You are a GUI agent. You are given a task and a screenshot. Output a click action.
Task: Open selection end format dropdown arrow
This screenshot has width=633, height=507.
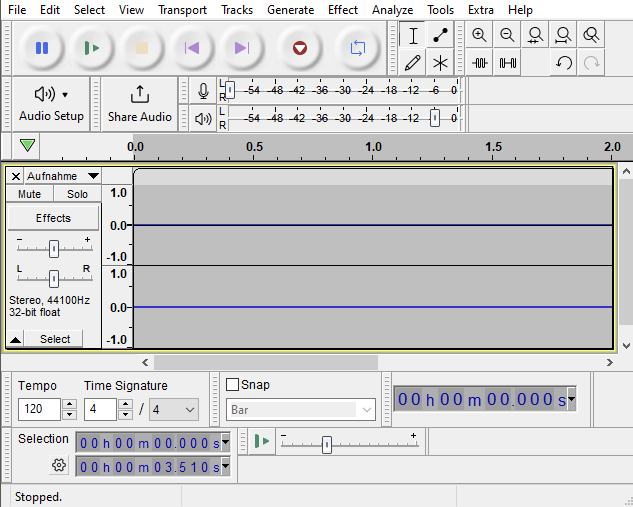pos(226,467)
